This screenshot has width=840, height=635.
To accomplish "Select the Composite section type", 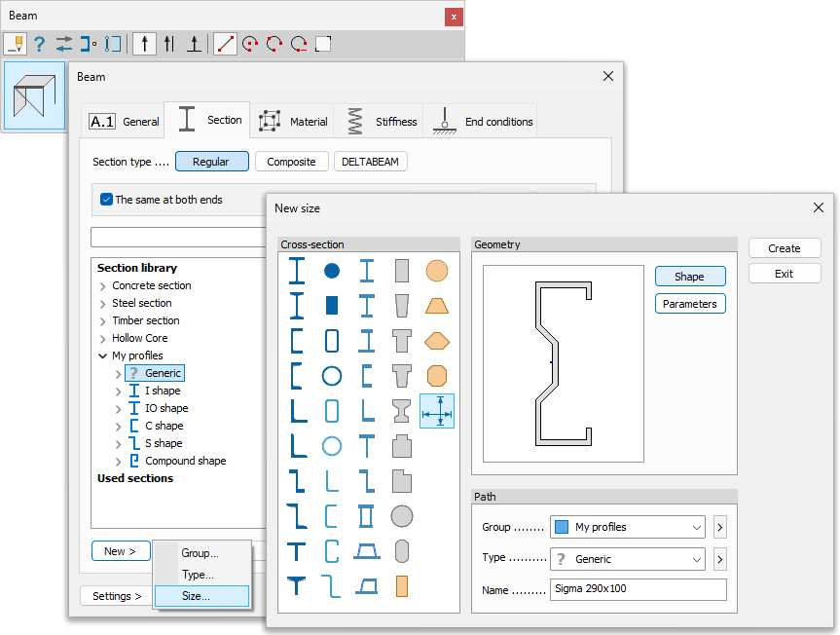I will coord(291,161).
